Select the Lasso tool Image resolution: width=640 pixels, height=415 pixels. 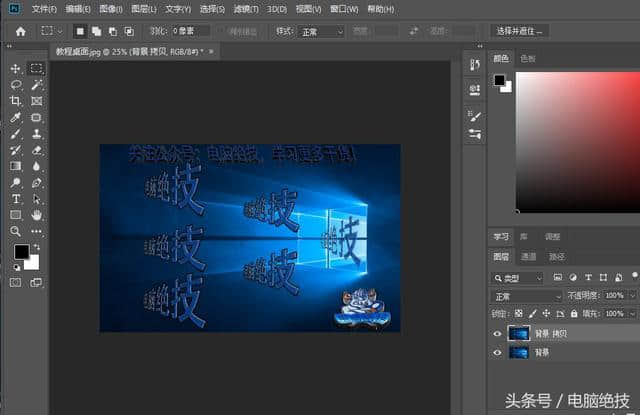coord(16,84)
